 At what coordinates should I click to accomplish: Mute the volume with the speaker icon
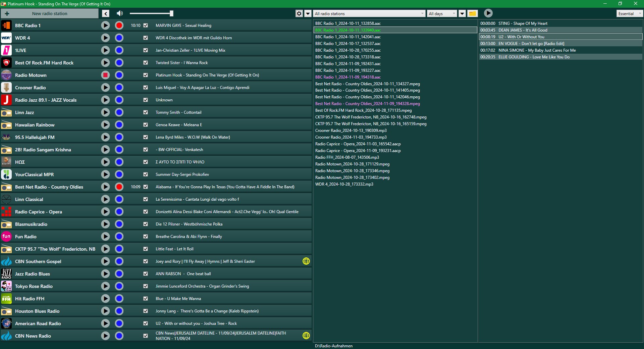pos(119,13)
